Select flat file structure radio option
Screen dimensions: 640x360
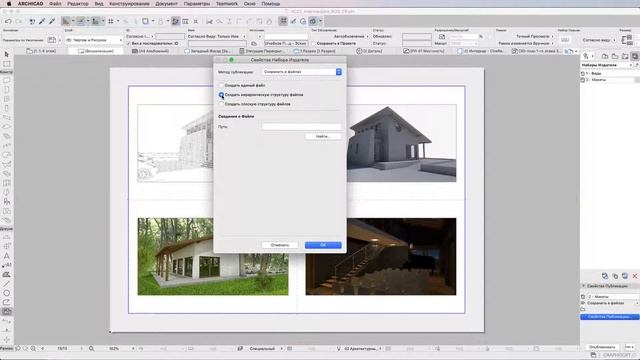pos(221,104)
